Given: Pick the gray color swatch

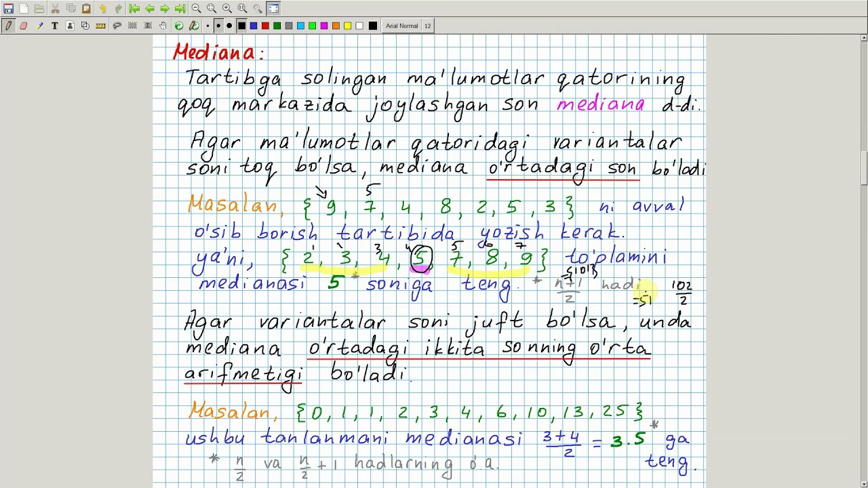Looking at the screenshot, I should click(289, 26).
